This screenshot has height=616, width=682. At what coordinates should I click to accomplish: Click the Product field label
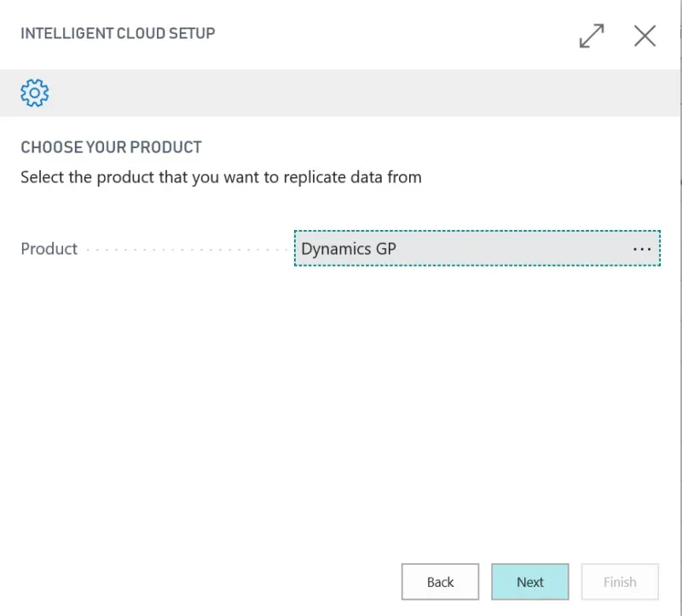pyautogui.click(x=49, y=249)
